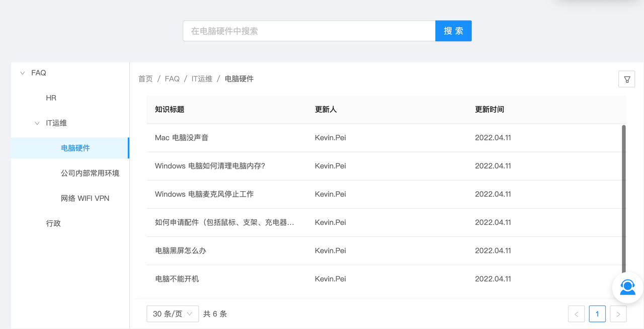The width and height of the screenshot is (644, 329).
Task: Click the 知识标题 column header
Action: pyautogui.click(x=170, y=110)
